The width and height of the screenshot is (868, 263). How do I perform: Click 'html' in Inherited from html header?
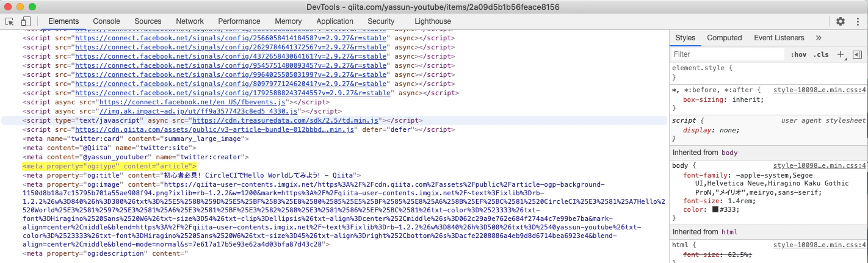click(729, 231)
